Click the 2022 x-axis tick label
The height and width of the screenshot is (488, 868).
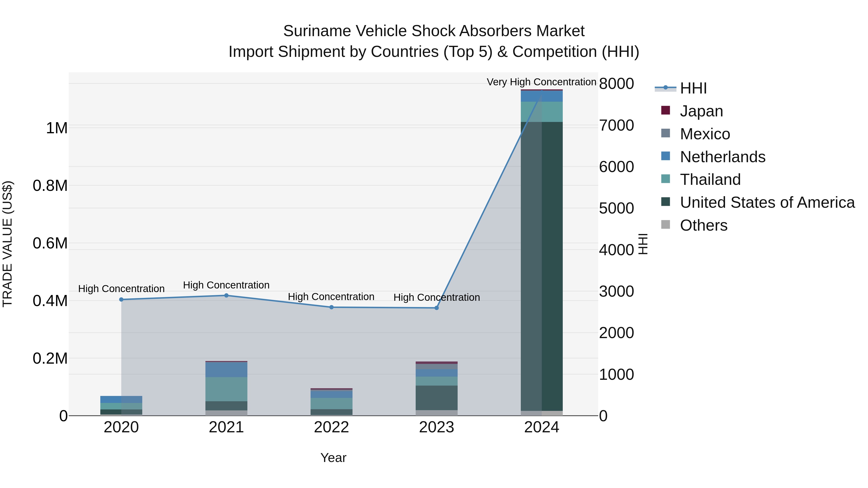point(331,427)
